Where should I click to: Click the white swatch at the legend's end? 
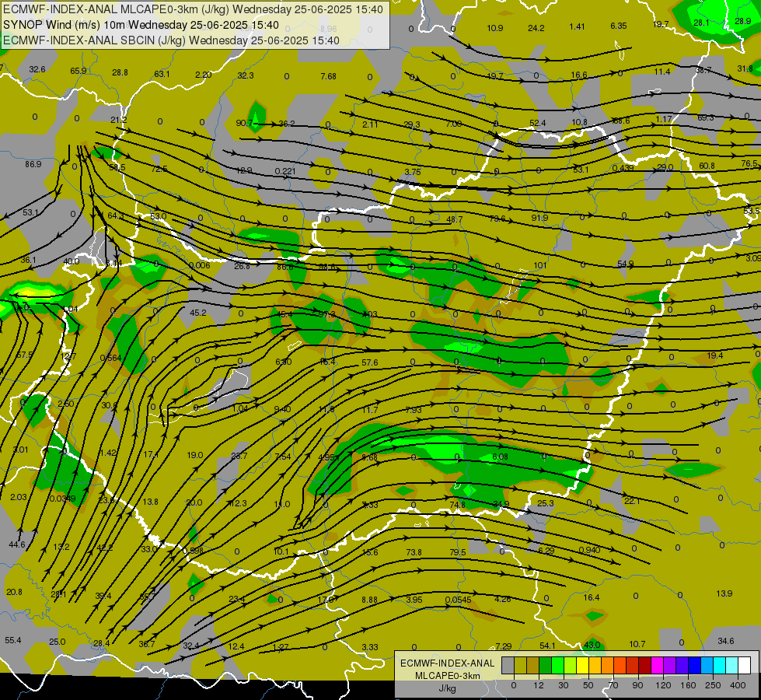[x=744, y=665]
